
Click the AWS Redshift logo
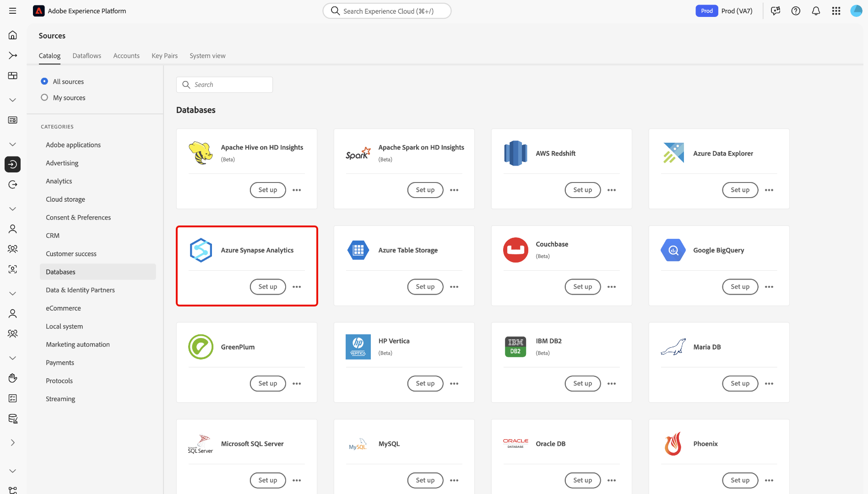pos(515,153)
